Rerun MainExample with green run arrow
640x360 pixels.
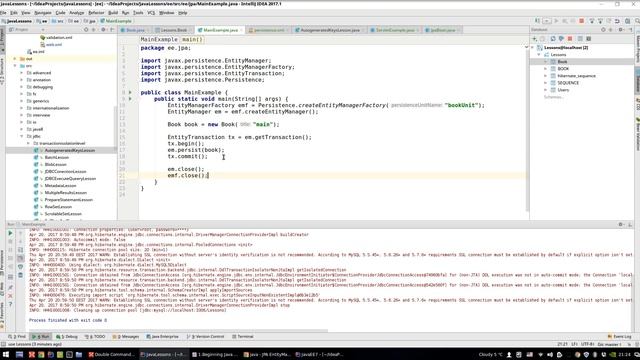click(10, 233)
